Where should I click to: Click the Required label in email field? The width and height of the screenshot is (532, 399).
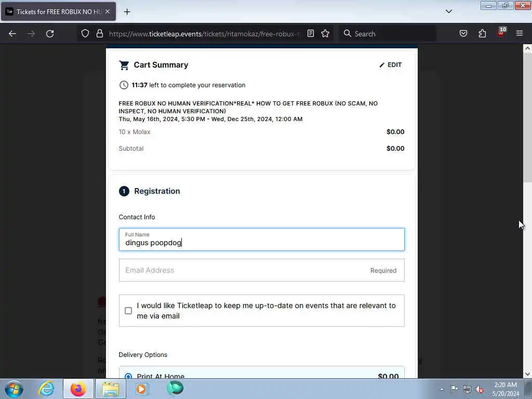pyautogui.click(x=383, y=270)
